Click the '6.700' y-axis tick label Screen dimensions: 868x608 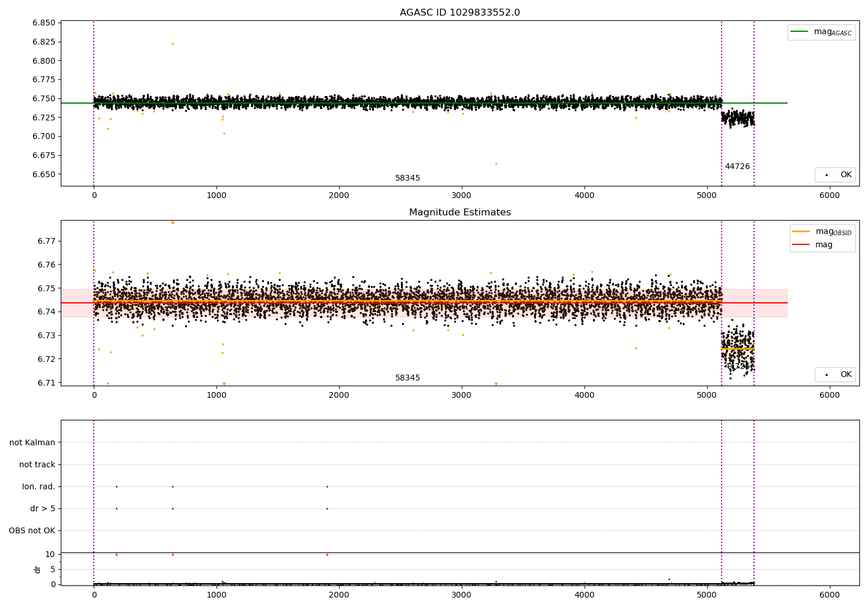click(44, 136)
